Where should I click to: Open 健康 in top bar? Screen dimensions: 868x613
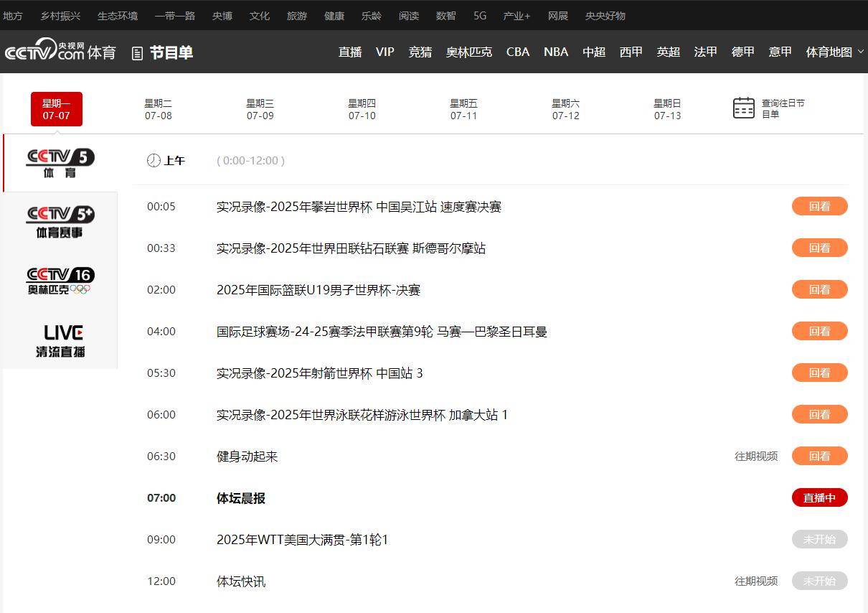(x=334, y=15)
